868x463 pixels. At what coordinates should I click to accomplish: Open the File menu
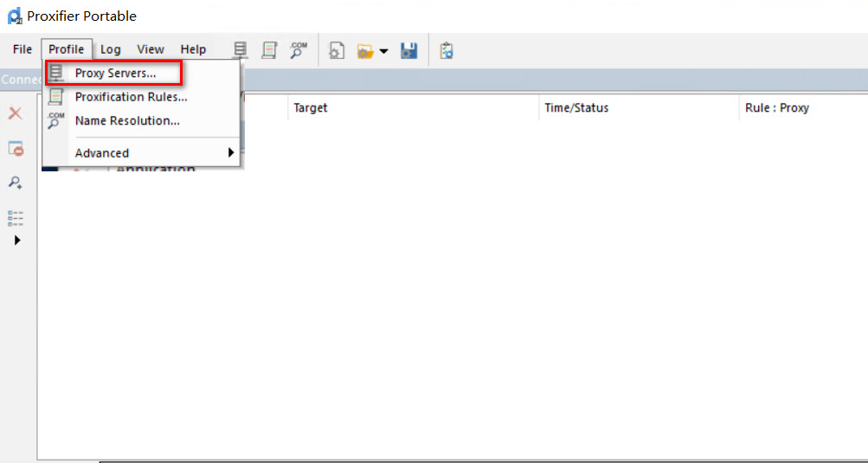coord(23,49)
